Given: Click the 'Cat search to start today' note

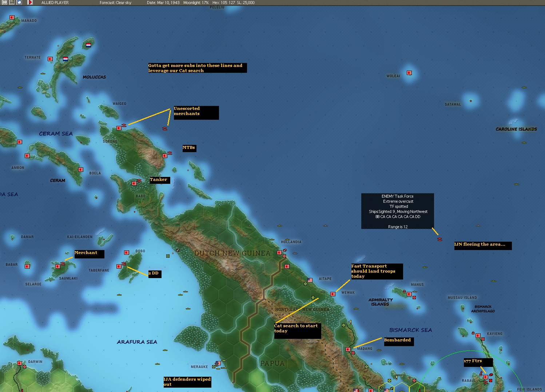Looking at the screenshot, I should 298,331.
